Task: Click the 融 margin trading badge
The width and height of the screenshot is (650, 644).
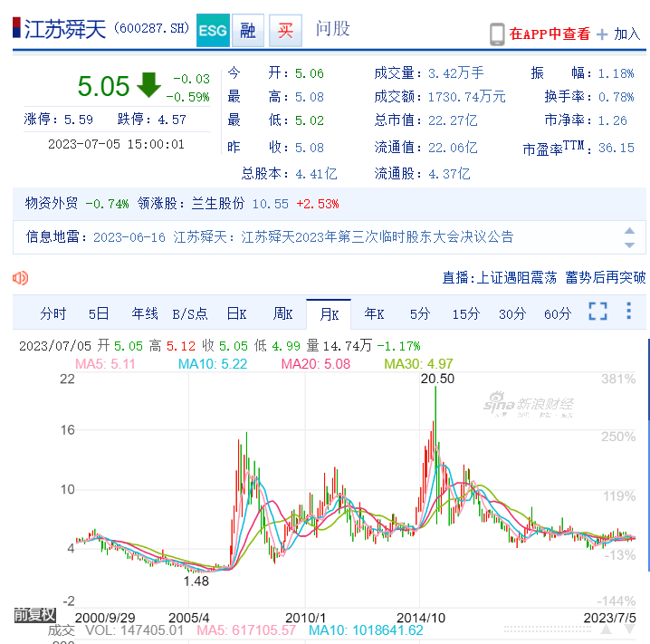Action: [248, 30]
